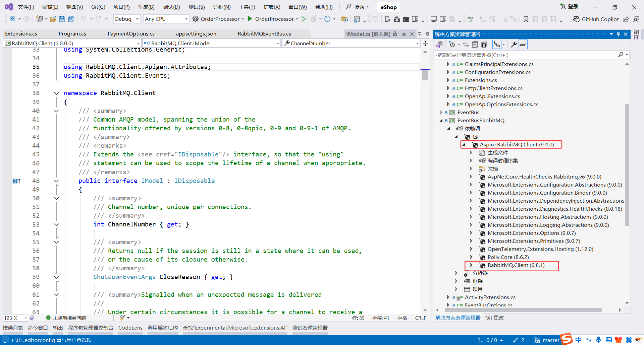Click the Navigate Backward arrow in toolbar

pyautogui.click(x=12, y=19)
